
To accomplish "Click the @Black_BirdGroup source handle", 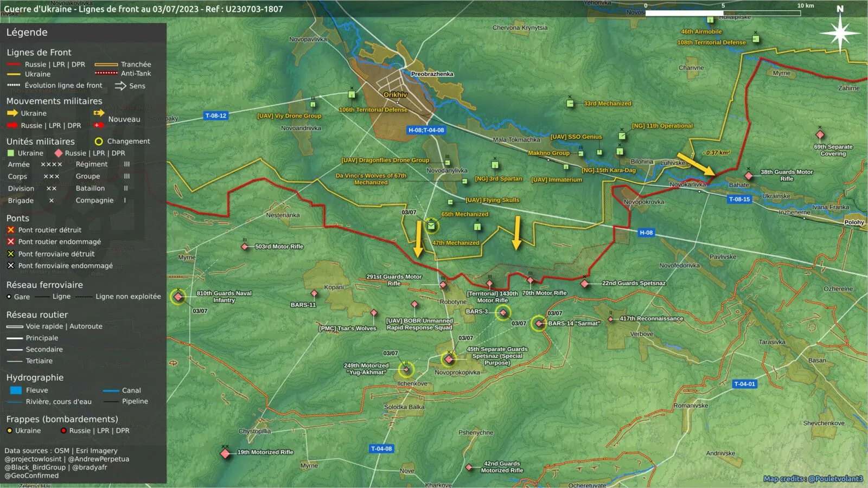I will tap(35, 467).
